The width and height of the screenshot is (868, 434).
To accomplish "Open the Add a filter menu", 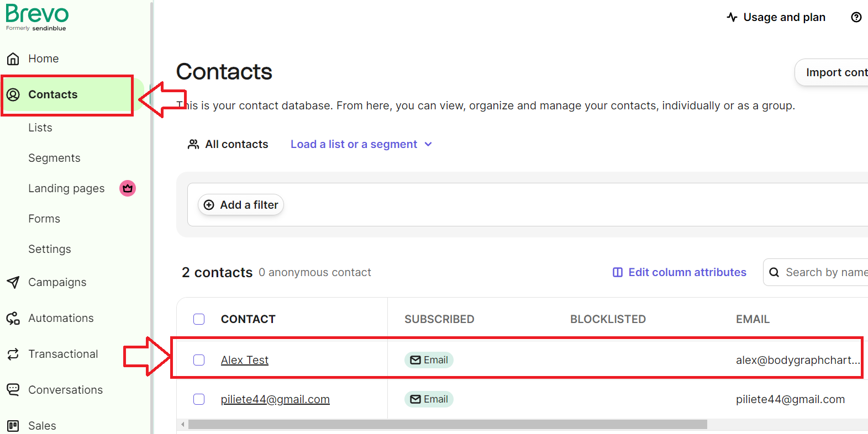I will 241,205.
